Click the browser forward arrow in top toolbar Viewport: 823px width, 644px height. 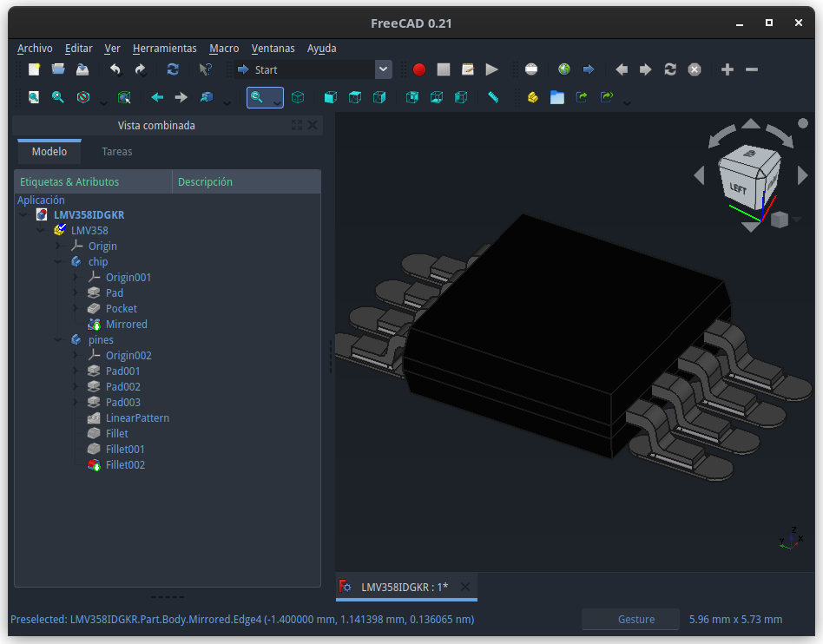pyautogui.click(x=646, y=69)
